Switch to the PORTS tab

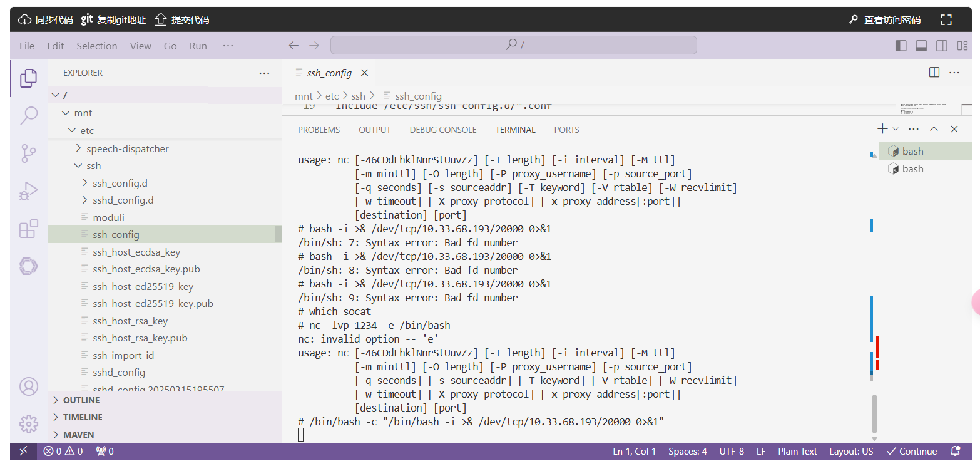pyautogui.click(x=567, y=130)
